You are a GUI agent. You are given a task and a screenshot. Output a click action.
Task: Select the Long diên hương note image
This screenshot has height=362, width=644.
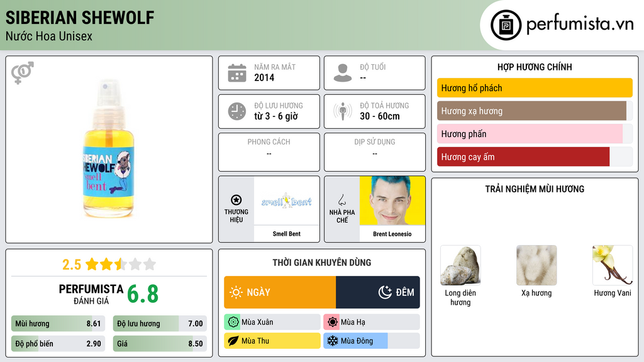pos(460,266)
